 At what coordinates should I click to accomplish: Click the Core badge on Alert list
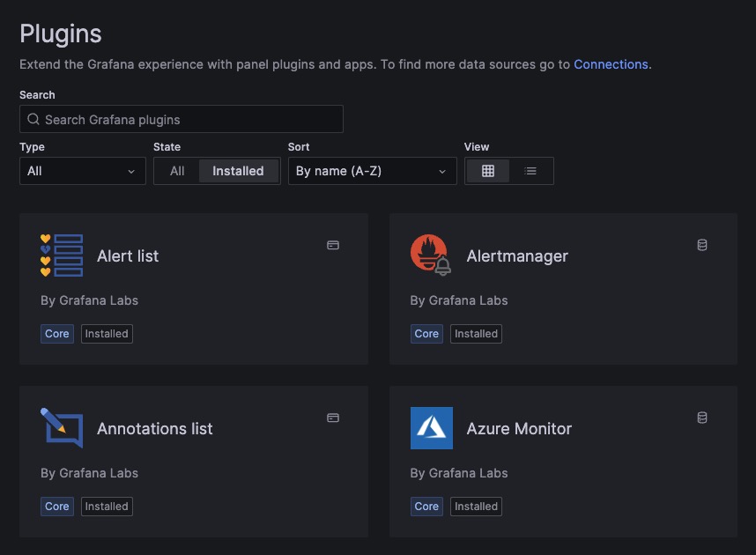click(x=57, y=334)
